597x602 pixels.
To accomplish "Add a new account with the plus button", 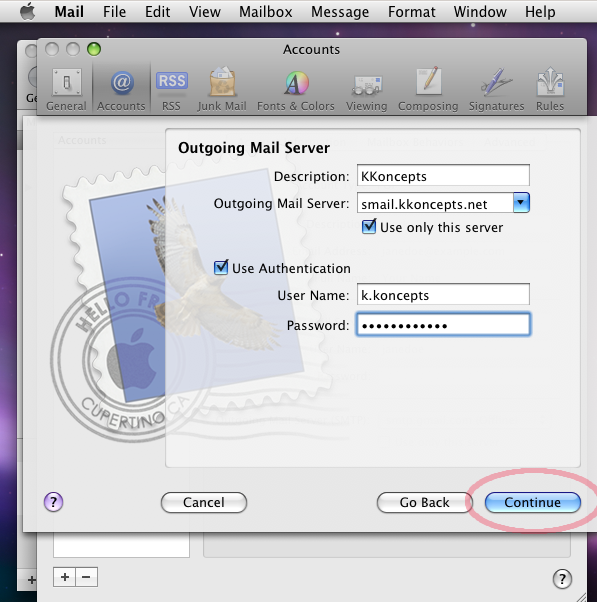I will [64, 577].
